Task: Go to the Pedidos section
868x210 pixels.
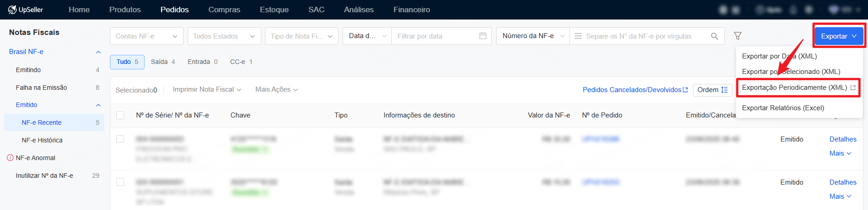Action: tap(175, 10)
